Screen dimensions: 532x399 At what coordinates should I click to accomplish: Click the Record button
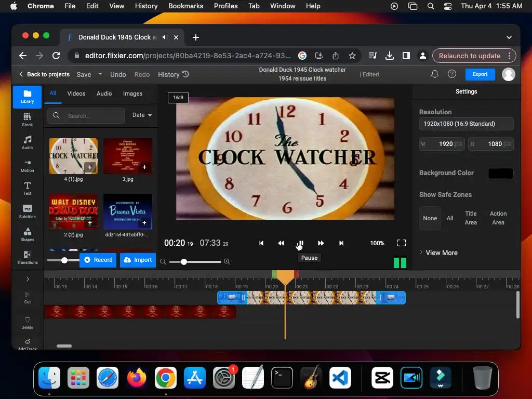98,260
